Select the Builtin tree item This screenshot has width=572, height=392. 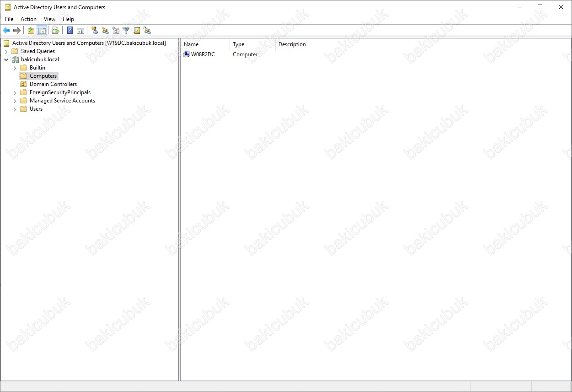coord(37,68)
